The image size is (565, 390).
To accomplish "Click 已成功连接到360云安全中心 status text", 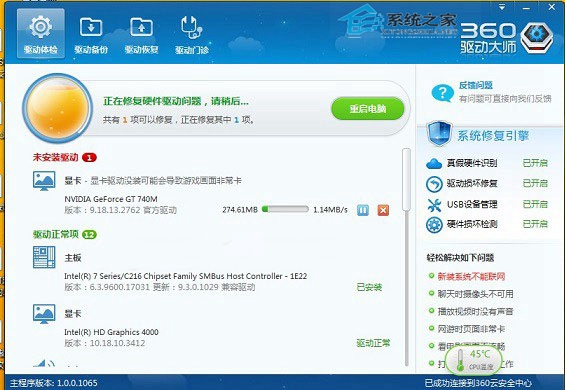I will (478, 383).
